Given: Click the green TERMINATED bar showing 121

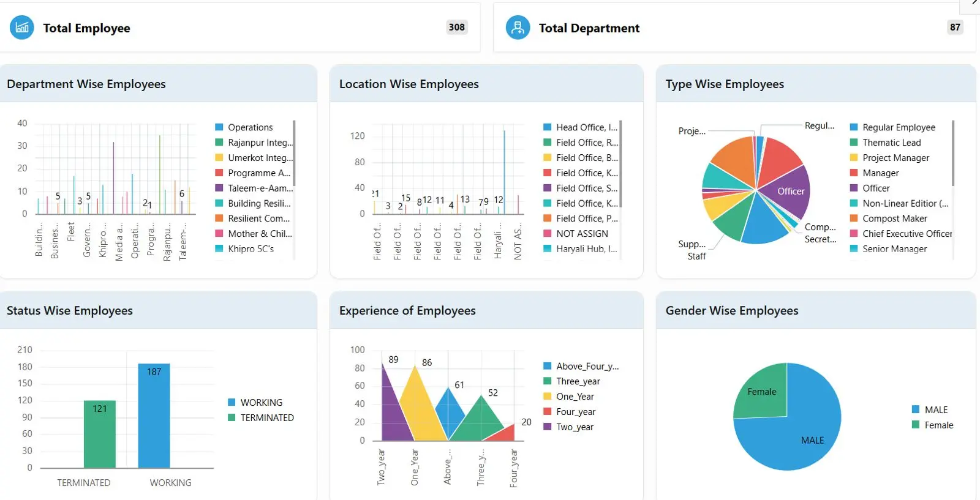Looking at the screenshot, I should (x=100, y=435).
